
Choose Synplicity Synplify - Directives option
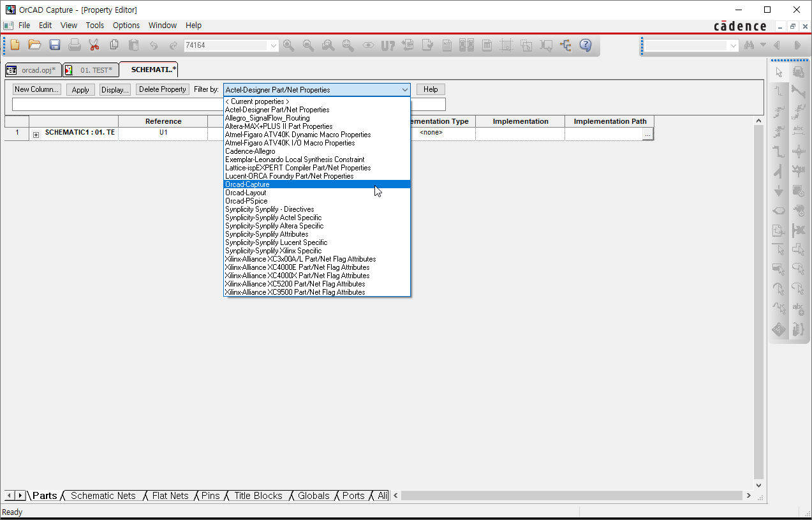(x=317, y=209)
